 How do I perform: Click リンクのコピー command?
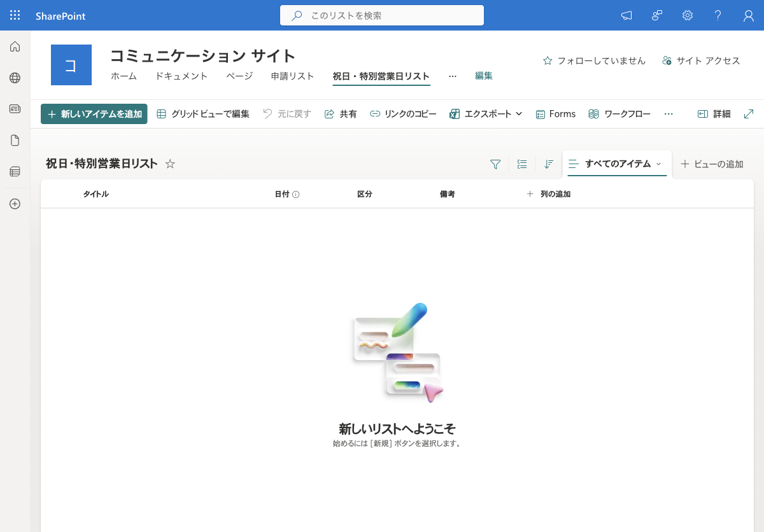[403, 114]
